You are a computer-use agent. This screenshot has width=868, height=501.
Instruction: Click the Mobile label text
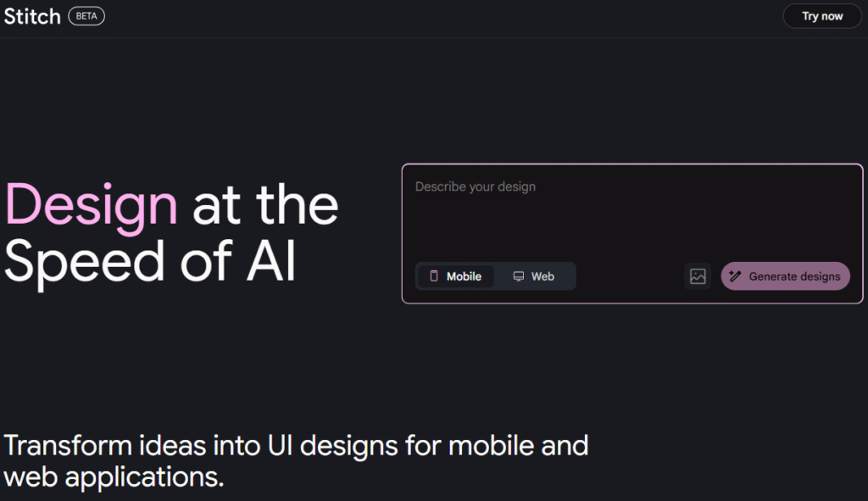tap(464, 276)
